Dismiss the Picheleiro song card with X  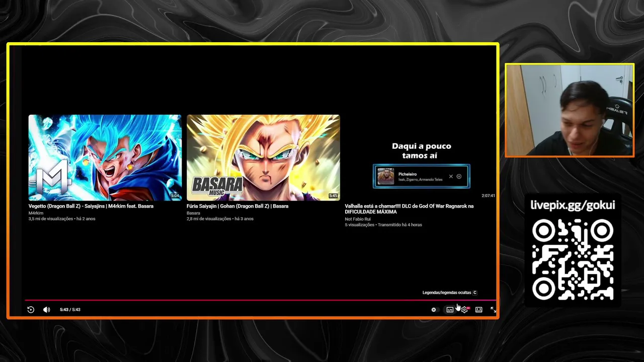[x=451, y=176]
